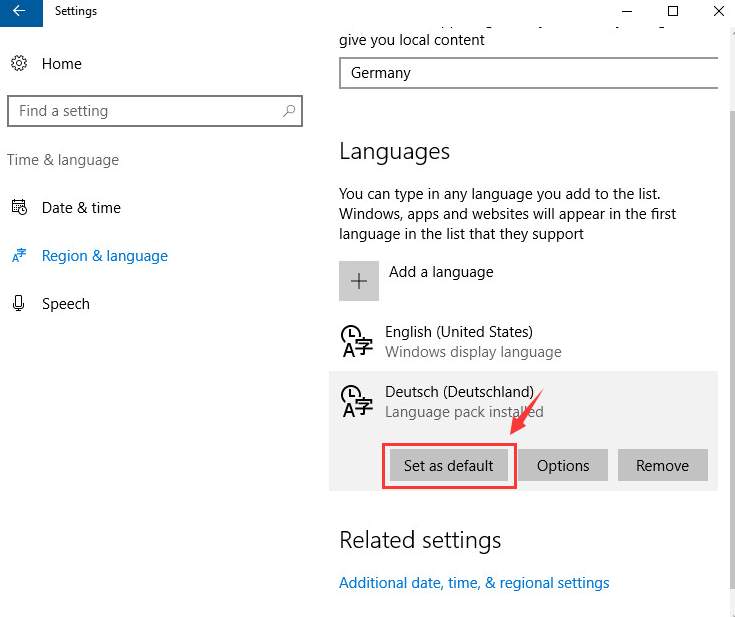Open Options for Deutsch (Deutschland)

(x=563, y=465)
